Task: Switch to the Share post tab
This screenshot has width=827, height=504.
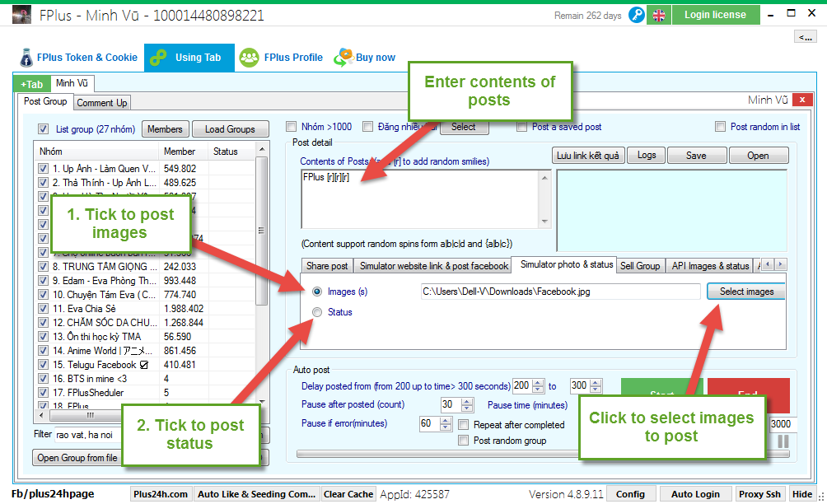Action: [327, 266]
